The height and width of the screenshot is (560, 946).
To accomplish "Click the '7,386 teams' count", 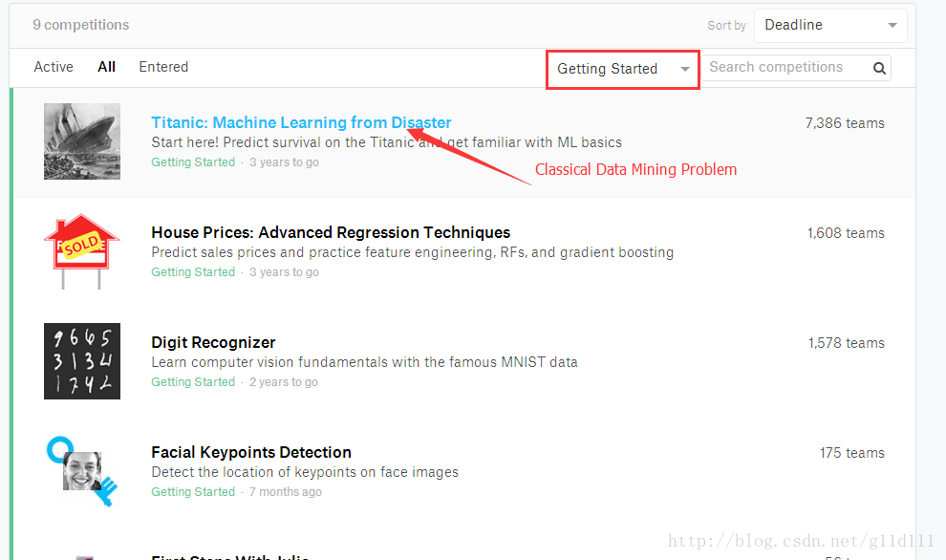I will (845, 123).
